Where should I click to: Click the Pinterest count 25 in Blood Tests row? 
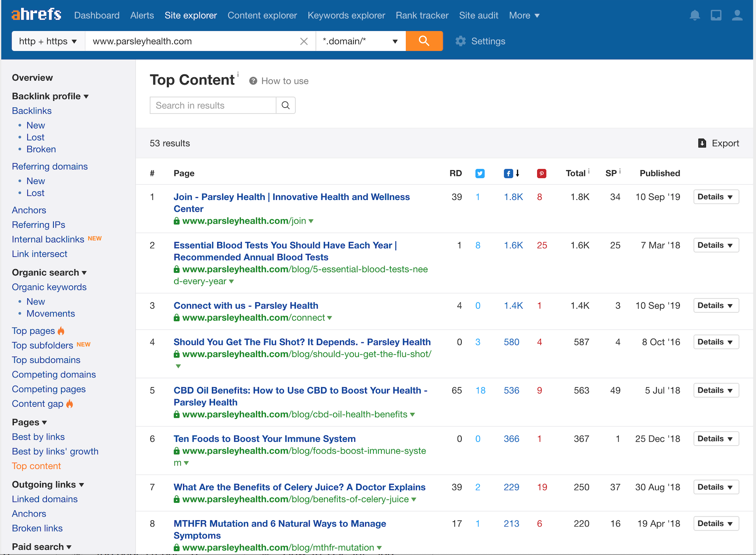[542, 245]
